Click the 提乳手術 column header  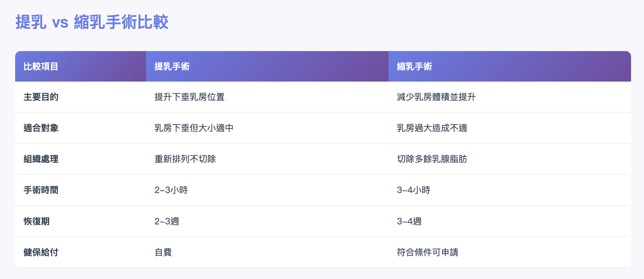pos(172,66)
